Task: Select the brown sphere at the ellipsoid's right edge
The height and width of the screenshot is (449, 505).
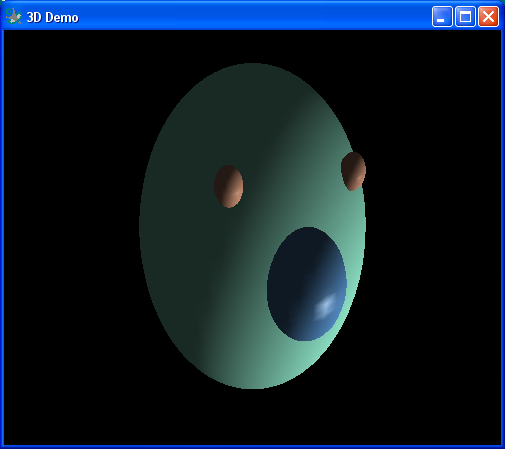Action: point(353,171)
